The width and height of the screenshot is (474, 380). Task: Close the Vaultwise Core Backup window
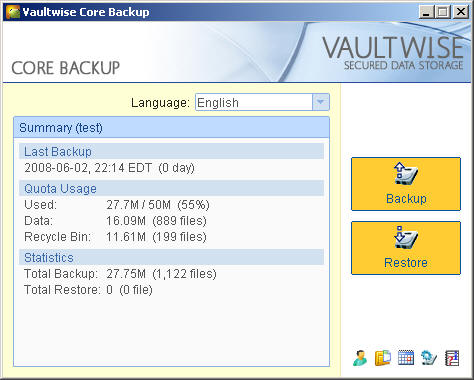coord(461,12)
